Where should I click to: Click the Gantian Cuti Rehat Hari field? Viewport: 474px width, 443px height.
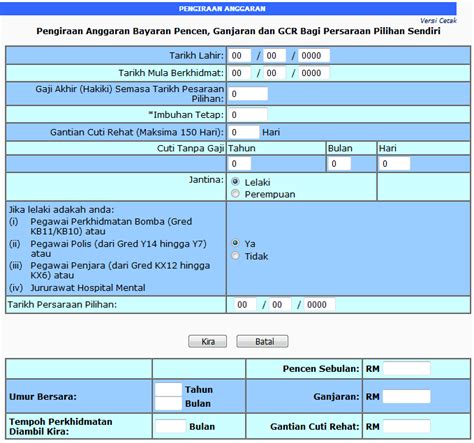(244, 132)
